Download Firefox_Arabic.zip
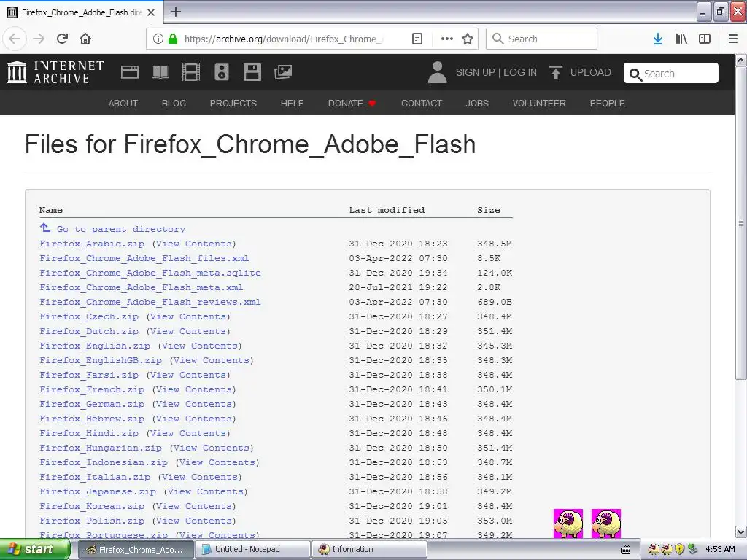 91,244
